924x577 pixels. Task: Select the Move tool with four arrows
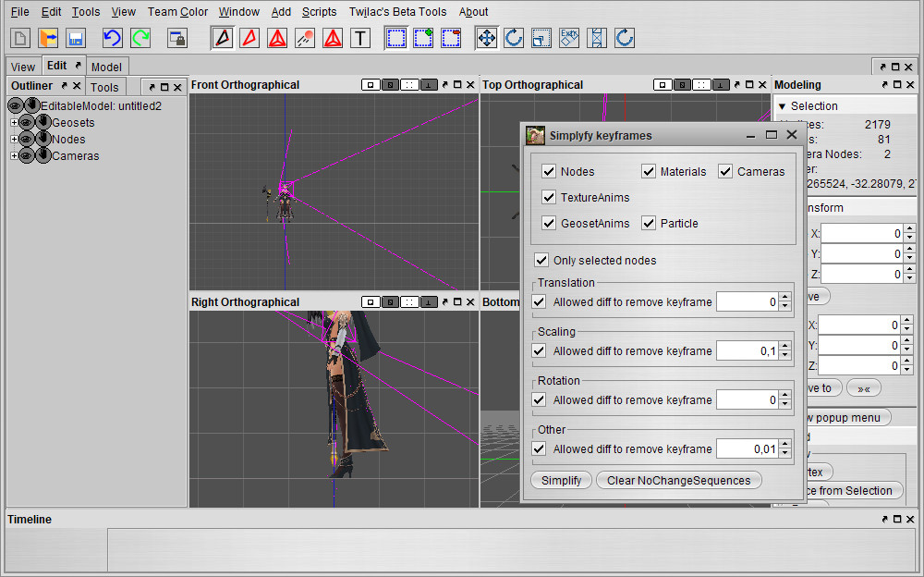click(486, 38)
